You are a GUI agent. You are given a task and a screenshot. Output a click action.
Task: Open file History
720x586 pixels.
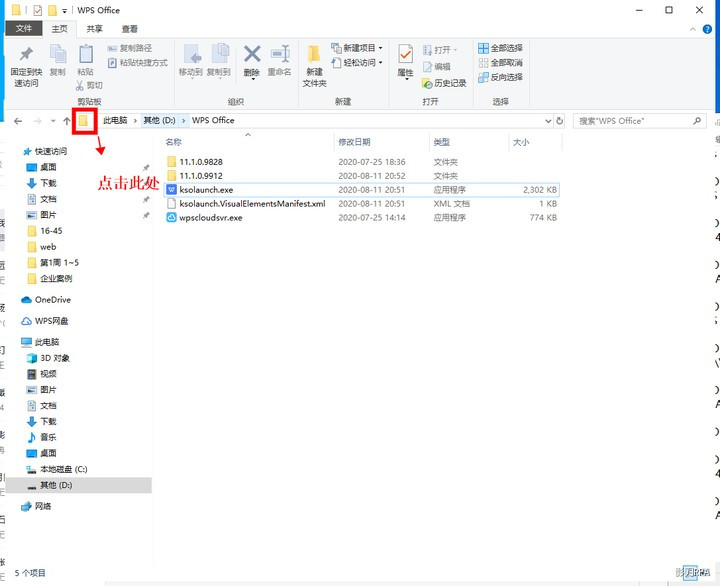[x=444, y=83]
